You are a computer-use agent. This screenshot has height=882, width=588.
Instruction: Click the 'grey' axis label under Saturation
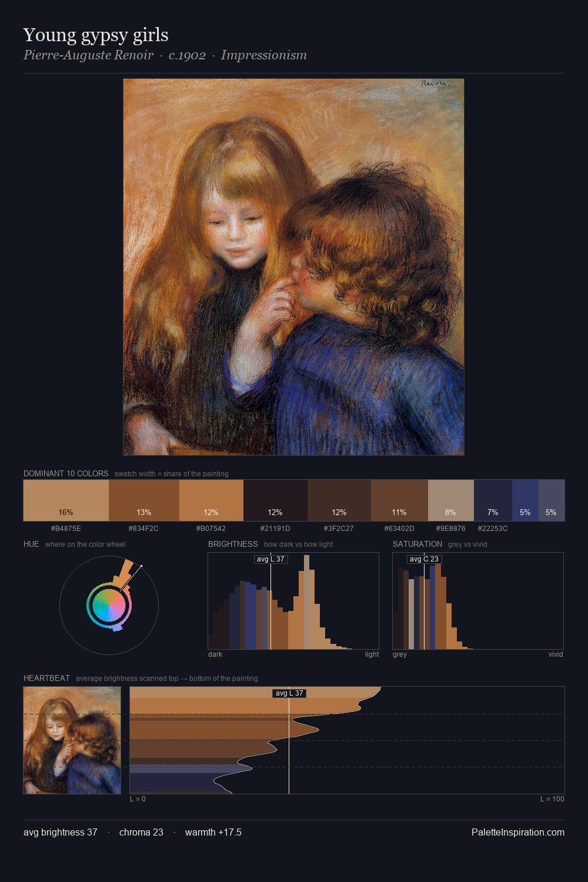(x=400, y=654)
